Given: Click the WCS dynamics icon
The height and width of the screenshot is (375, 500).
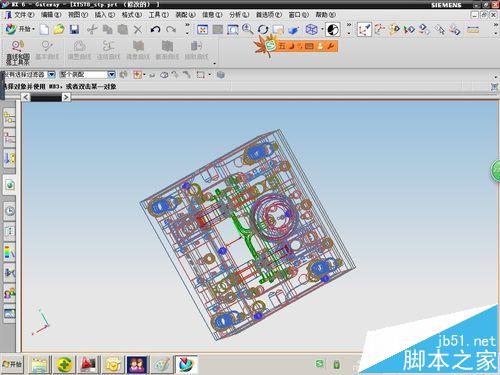Looking at the screenshot, I should point(379,30).
